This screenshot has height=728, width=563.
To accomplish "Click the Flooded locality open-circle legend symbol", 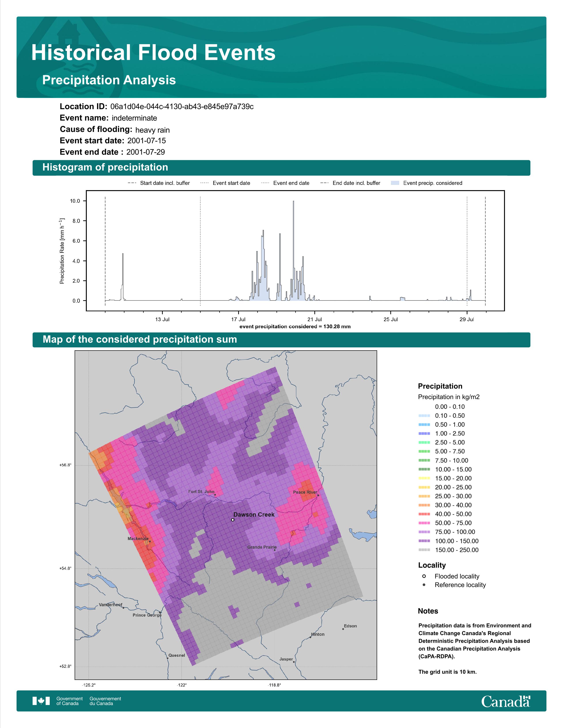I will click(x=424, y=576).
